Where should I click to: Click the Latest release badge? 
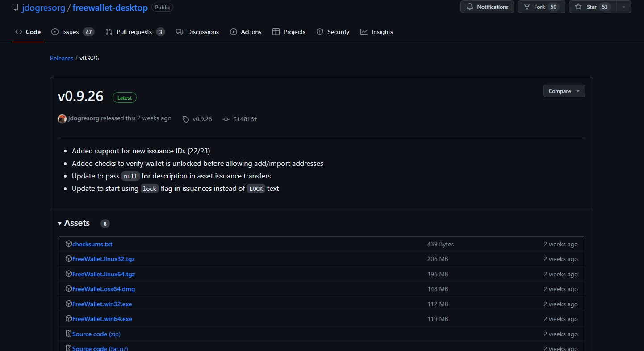[x=125, y=97]
